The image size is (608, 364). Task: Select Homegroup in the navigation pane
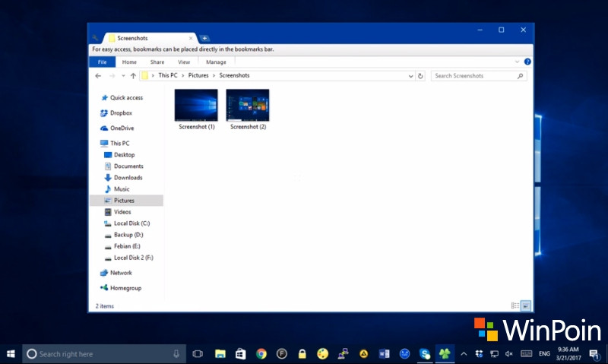pos(121,288)
